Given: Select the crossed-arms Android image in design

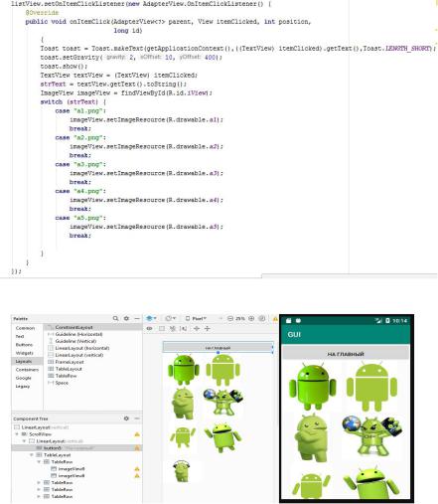Looking at the screenshot, I should coord(183,404).
